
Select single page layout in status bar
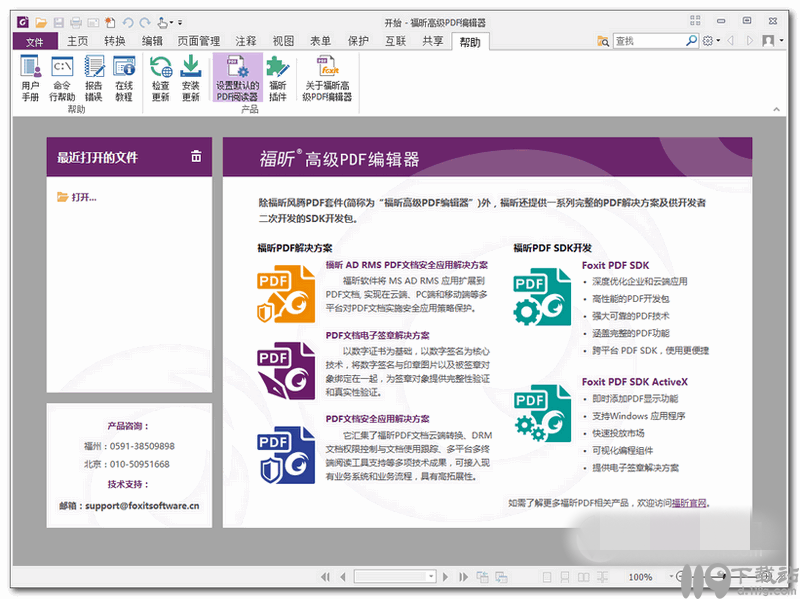point(547,577)
